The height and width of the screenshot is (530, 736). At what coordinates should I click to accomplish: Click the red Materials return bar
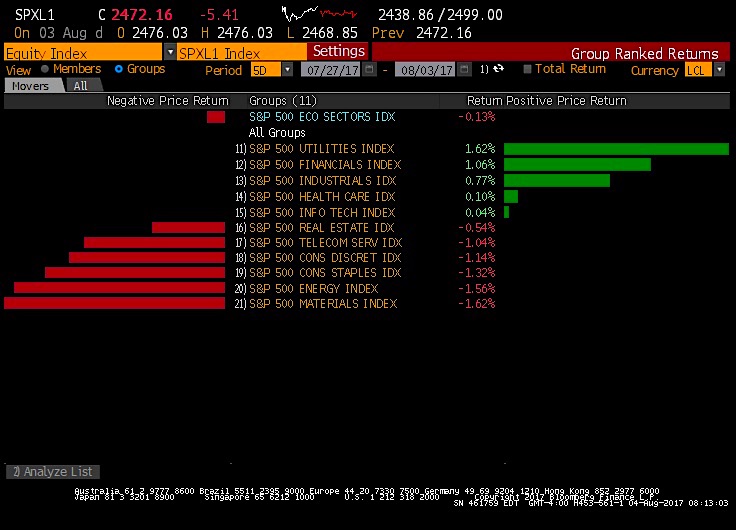coord(115,303)
